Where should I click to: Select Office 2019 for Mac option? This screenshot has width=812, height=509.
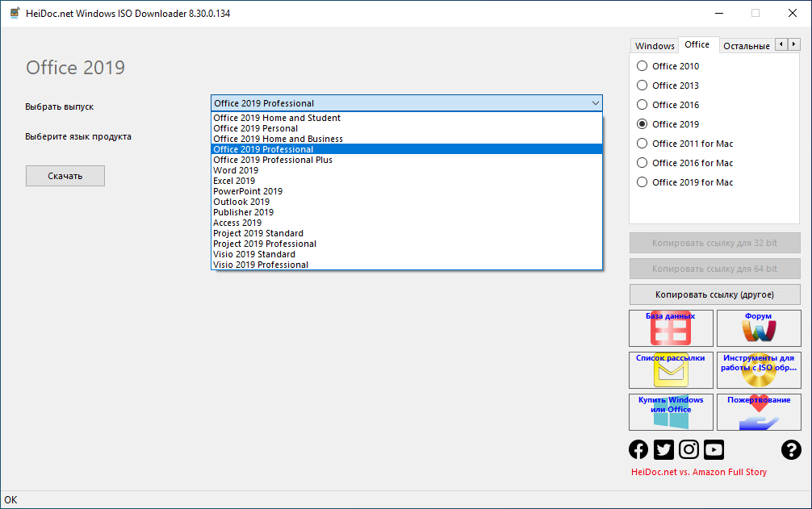(642, 182)
